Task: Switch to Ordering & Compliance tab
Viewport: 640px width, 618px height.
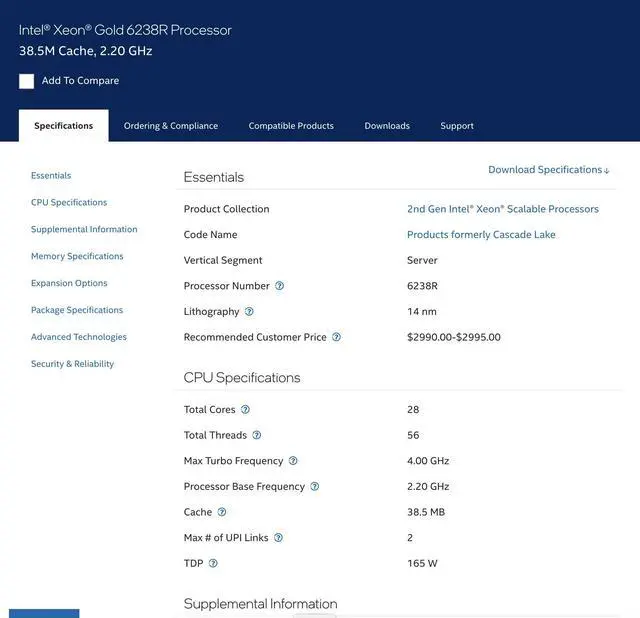Action: click(171, 126)
